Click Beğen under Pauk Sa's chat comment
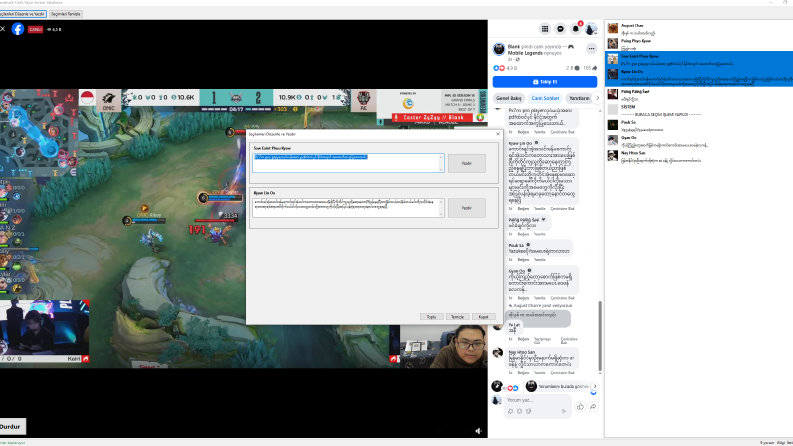This screenshot has height=446, width=793. coord(523,259)
